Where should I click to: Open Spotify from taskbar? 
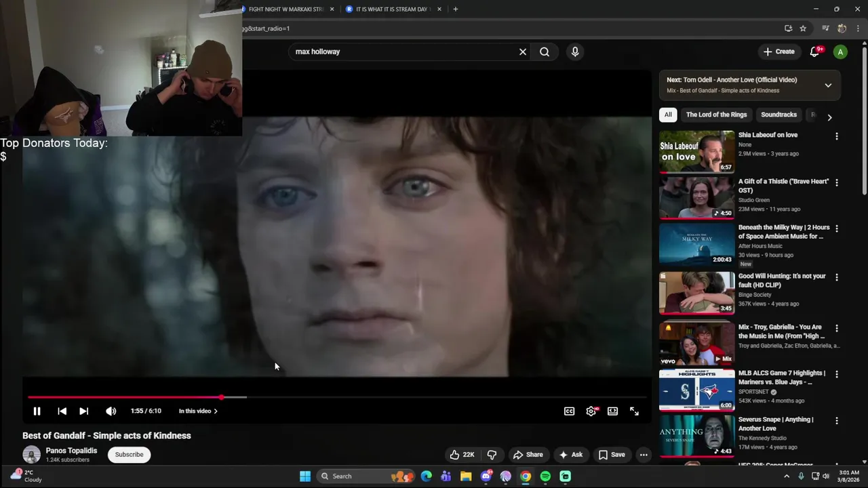click(x=545, y=476)
